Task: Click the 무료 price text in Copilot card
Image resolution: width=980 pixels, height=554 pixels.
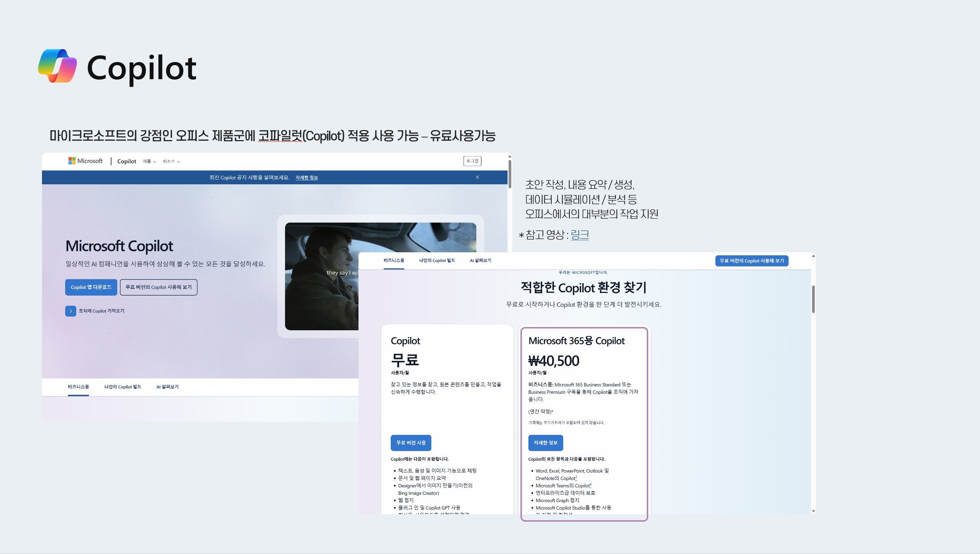Action: 405,360
